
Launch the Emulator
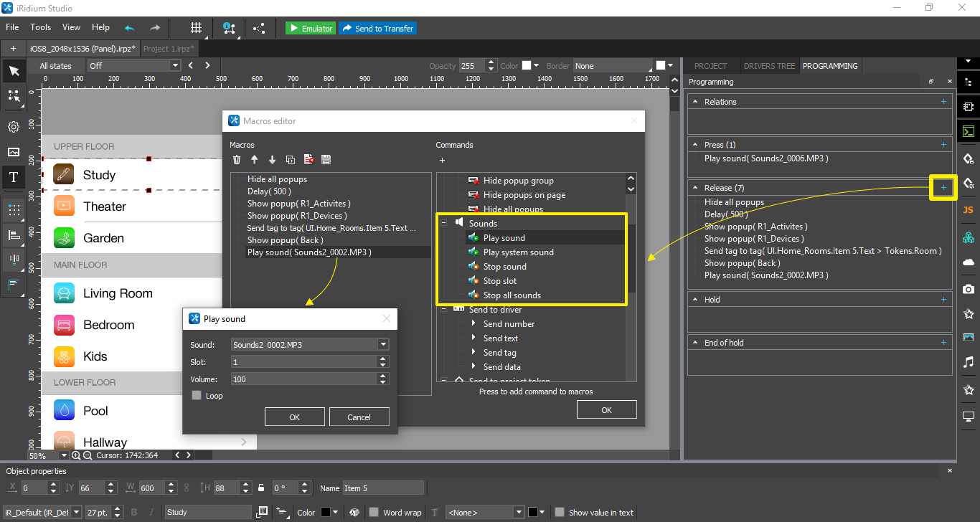click(x=310, y=28)
